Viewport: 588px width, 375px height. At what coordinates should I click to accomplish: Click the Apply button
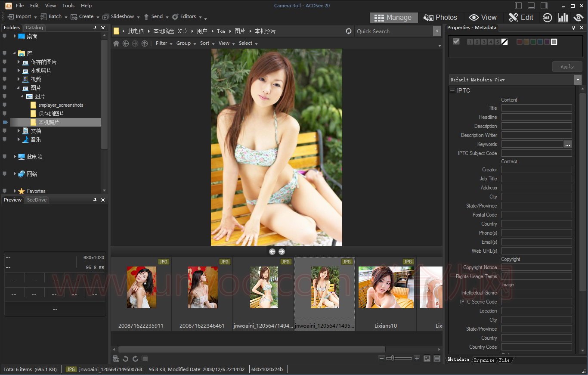pos(567,67)
